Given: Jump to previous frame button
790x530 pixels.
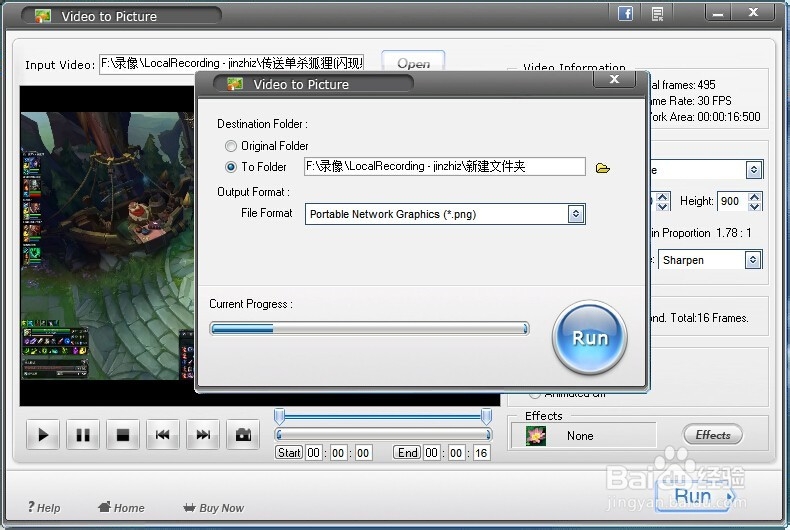Looking at the screenshot, I should point(163,434).
